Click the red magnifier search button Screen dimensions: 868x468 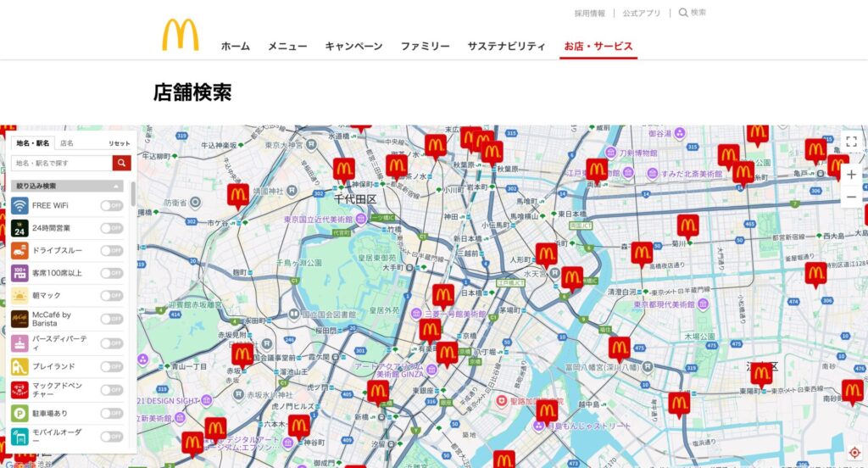123,163
